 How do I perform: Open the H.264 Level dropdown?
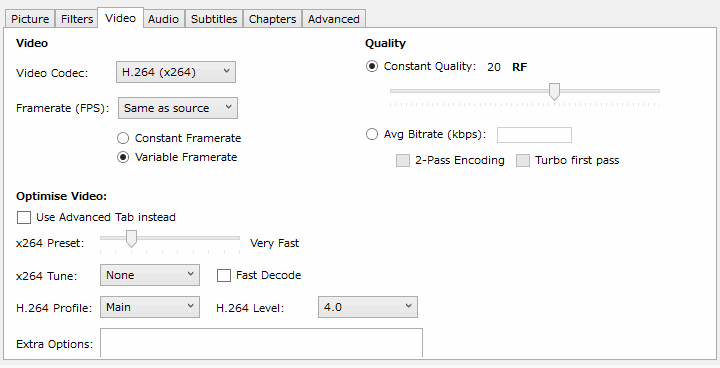(368, 307)
